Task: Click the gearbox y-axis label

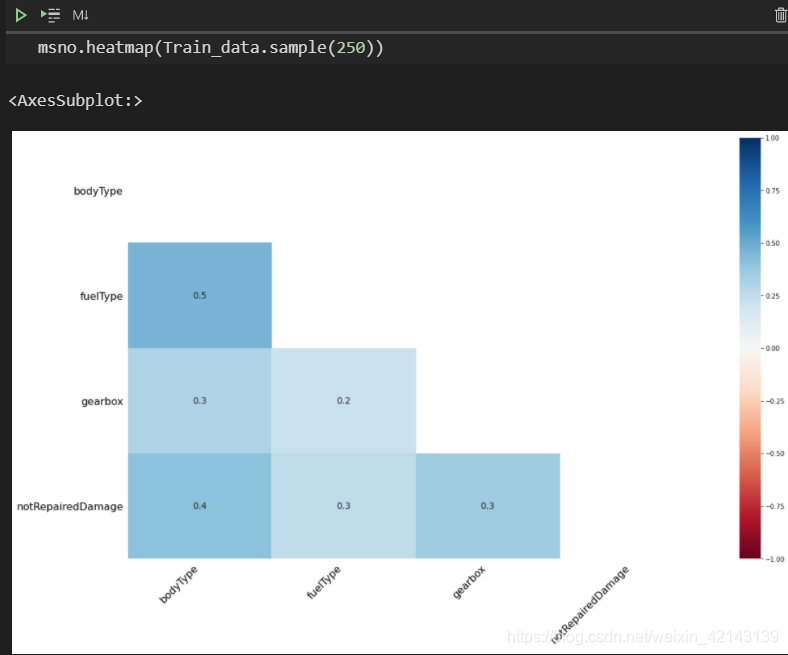Action: click(101, 400)
